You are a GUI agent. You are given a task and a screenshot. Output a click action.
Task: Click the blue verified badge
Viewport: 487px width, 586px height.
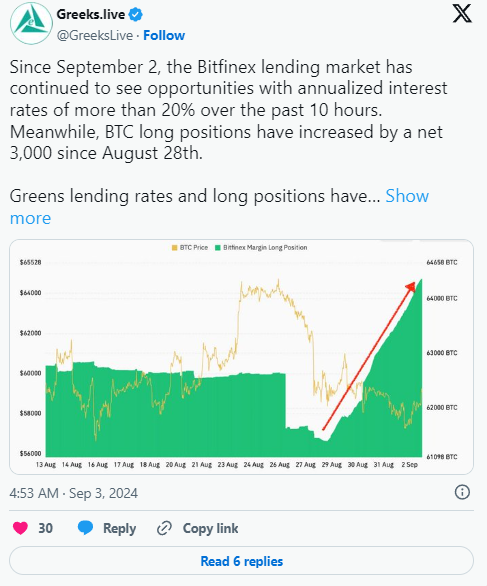pyautogui.click(x=135, y=15)
